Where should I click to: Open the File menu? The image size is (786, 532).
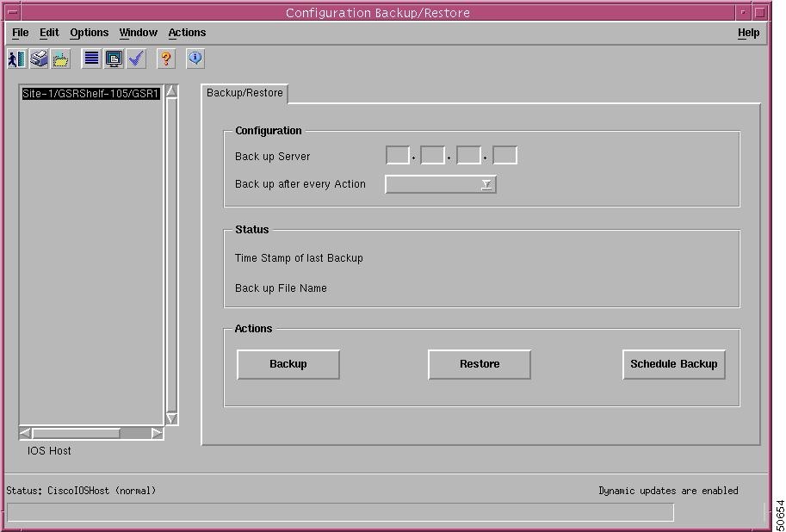pyautogui.click(x=20, y=33)
